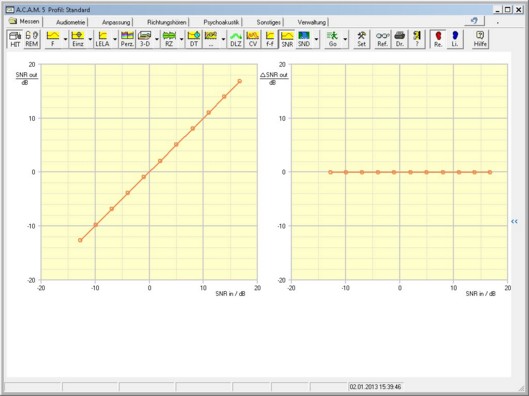Screen dimensions: 529x396
Task: Open Set settings tools icon
Action: 361,39
